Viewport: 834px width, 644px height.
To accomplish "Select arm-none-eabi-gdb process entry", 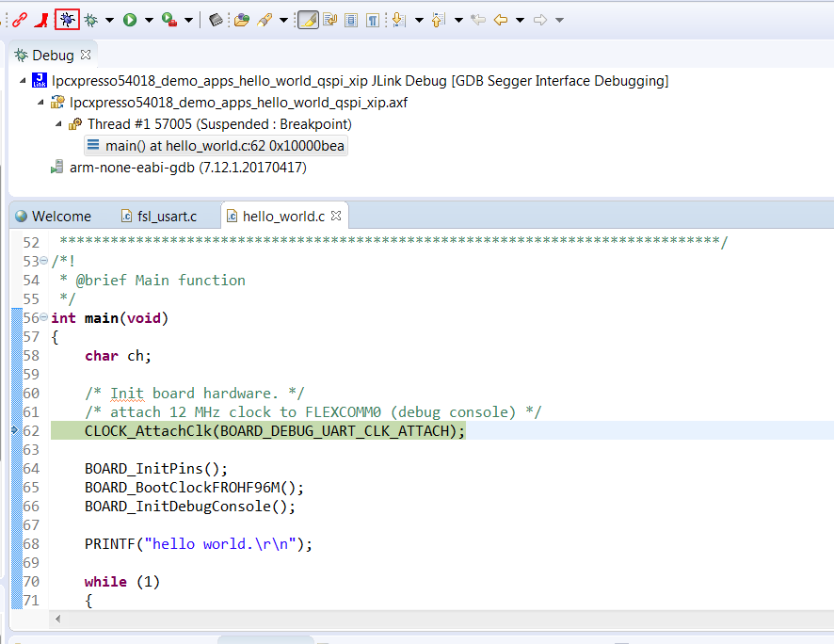I will 187,168.
